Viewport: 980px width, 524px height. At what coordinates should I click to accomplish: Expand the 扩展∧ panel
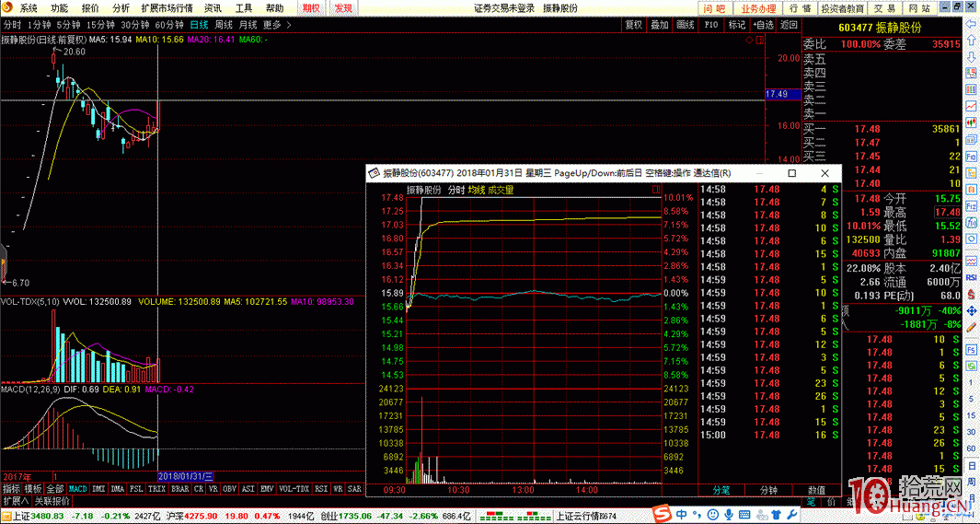pos(16,502)
